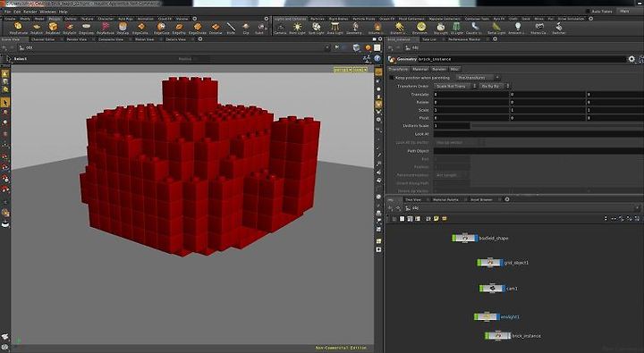644x353 pixels.
Task: Select the EdgeDivide shelf tool
Action: 198,29
